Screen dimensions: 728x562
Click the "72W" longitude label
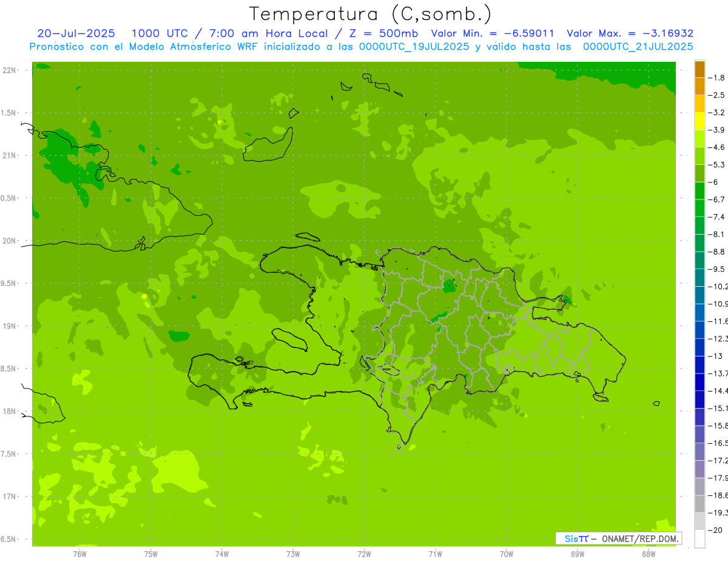(x=365, y=555)
